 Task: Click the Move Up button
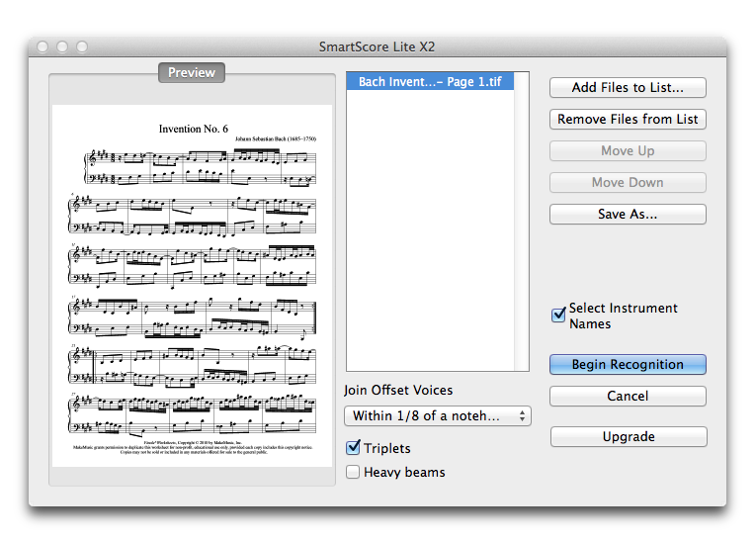[x=628, y=150]
